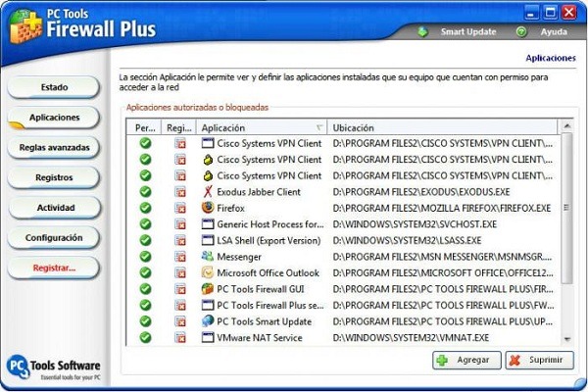588x392 pixels.
Task: Click the VMNAT.EXE location path
Action: 411,337
